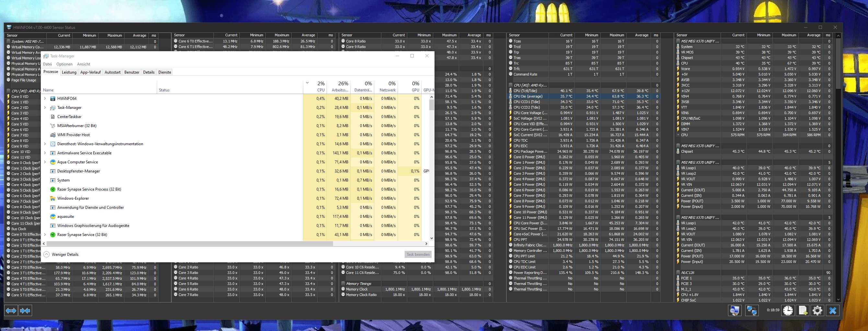Click Weniger Details link

point(65,254)
